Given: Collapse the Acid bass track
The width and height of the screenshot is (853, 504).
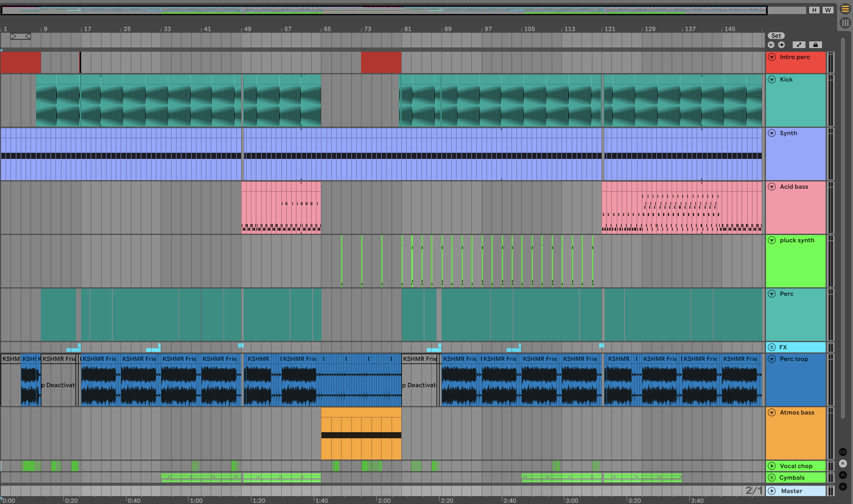Looking at the screenshot, I should pyautogui.click(x=772, y=187).
